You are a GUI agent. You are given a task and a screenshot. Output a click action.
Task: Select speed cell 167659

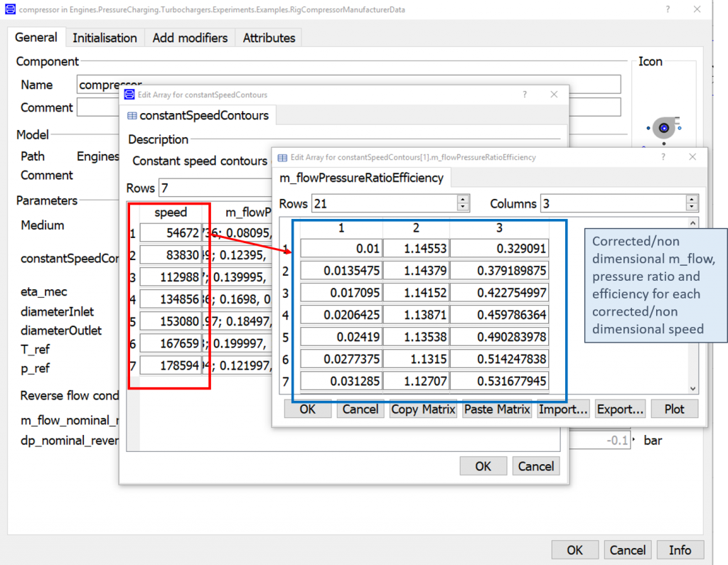171,343
